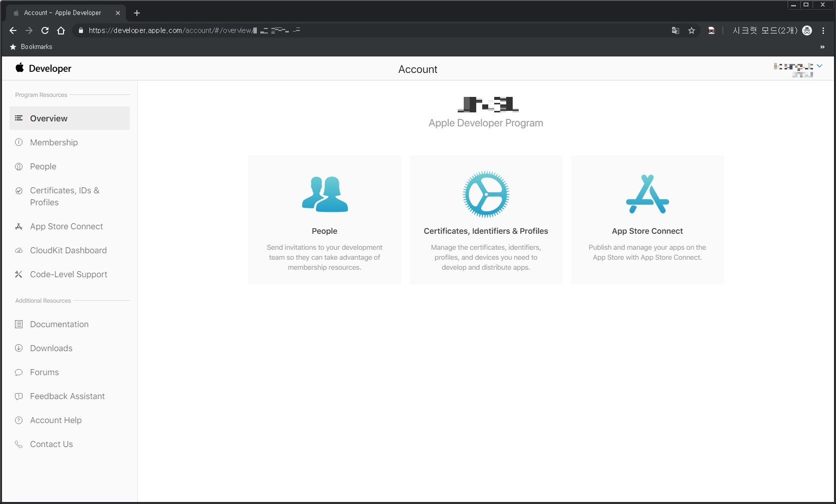836x504 pixels.
Task: Click the site lock icon
Action: pyautogui.click(x=81, y=30)
